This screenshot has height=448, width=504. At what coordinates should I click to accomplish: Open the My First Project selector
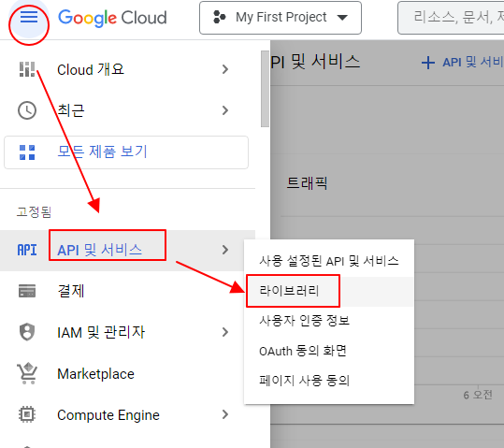(281, 18)
